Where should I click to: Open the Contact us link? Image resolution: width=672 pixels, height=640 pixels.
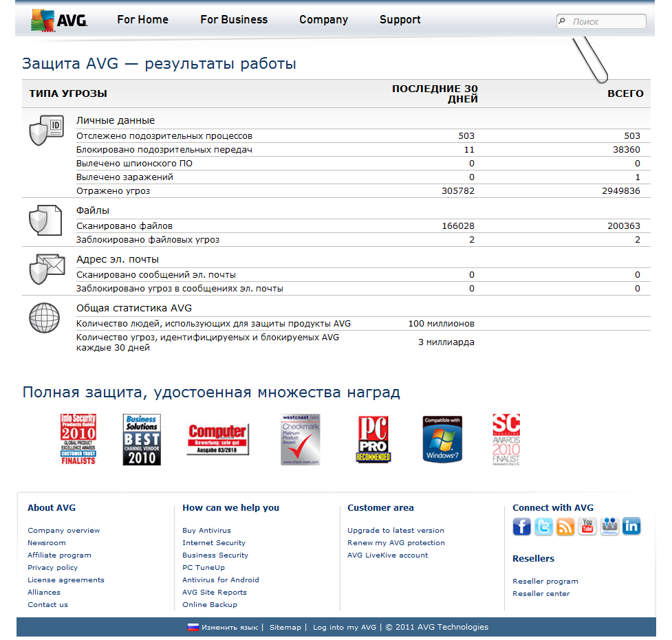click(48, 604)
